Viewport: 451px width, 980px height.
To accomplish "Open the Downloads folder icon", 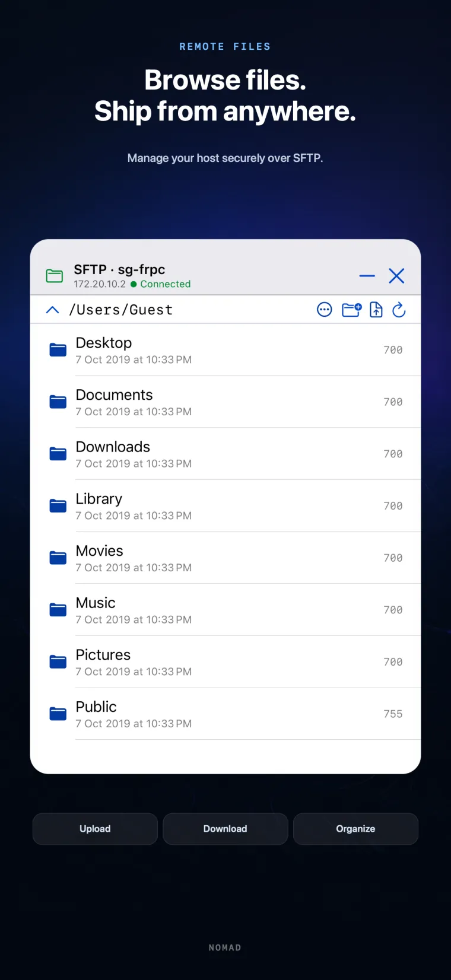I will (x=58, y=454).
